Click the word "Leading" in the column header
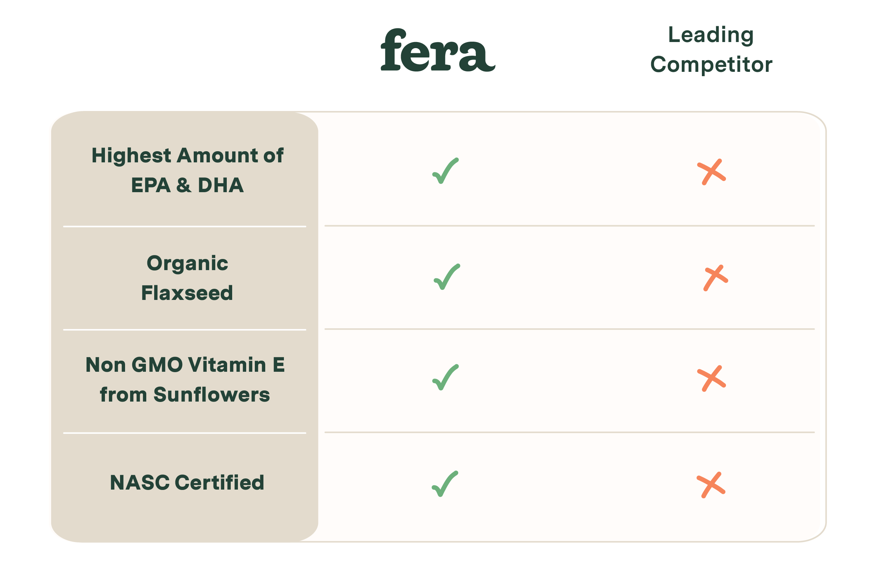 tap(711, 35)
